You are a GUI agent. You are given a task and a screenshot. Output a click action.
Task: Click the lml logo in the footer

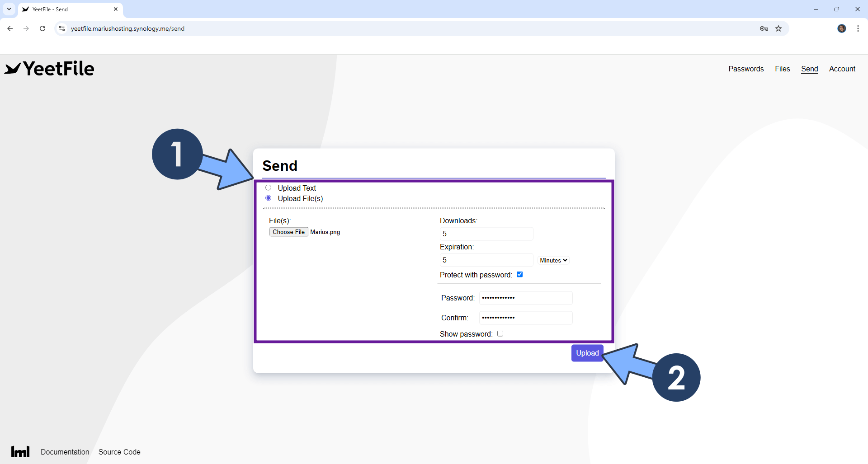[x=20, y=451]
